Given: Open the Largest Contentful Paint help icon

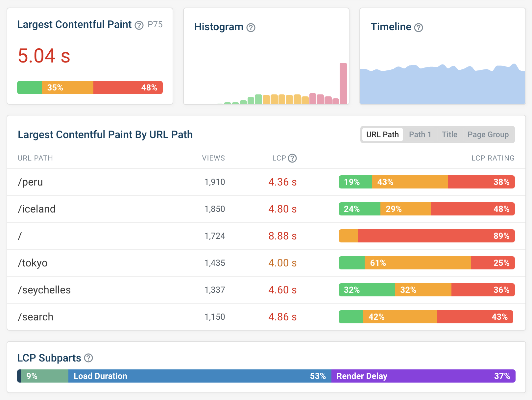Looking at the screenshot, I should pos(139,25).
